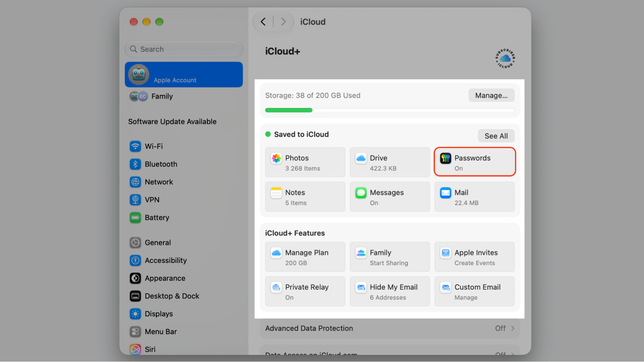Click the 'On' status under Messages
This screenshot has width=644, height=362.
click(x=374, y=203)
